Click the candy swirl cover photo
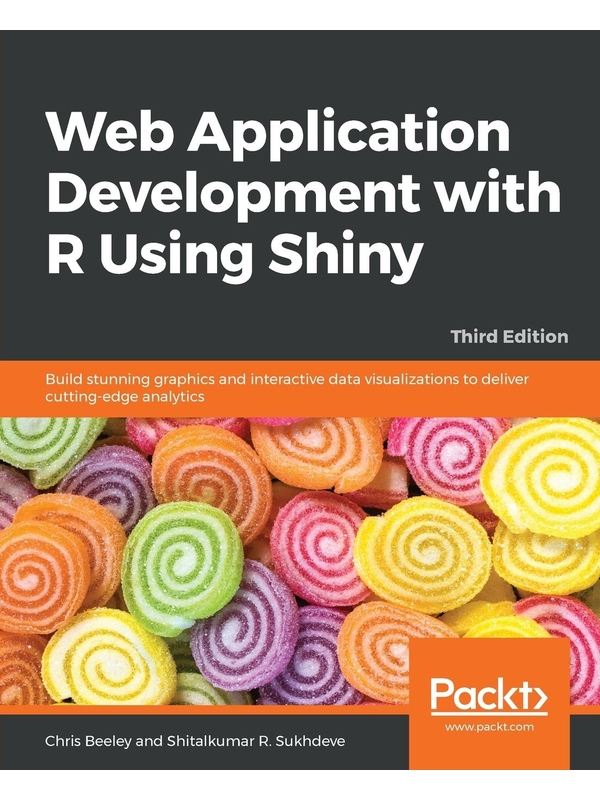600x800 pixels. (x=300, y=561)
